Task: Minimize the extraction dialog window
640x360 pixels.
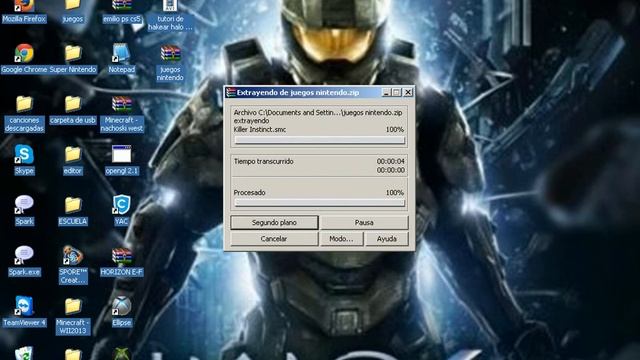Action: (386, 92)
